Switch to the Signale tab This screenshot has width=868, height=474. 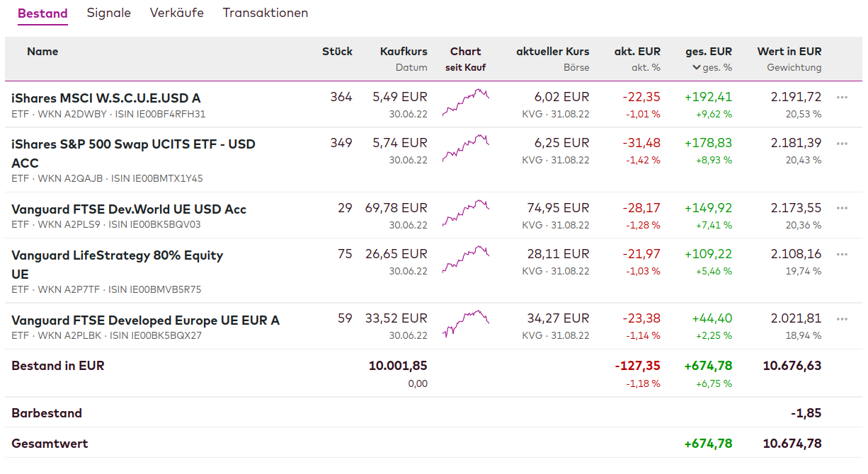coord(109,13)
